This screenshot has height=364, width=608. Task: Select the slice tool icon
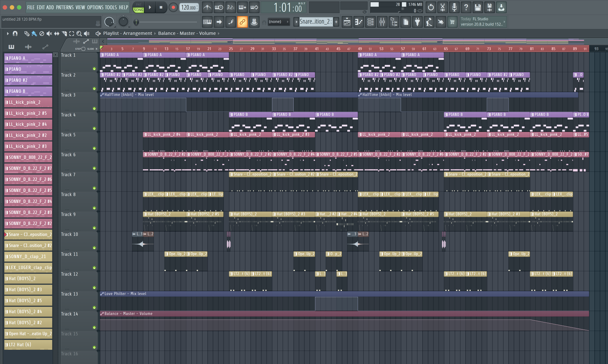pyautogui.click(x=64, y=33)
